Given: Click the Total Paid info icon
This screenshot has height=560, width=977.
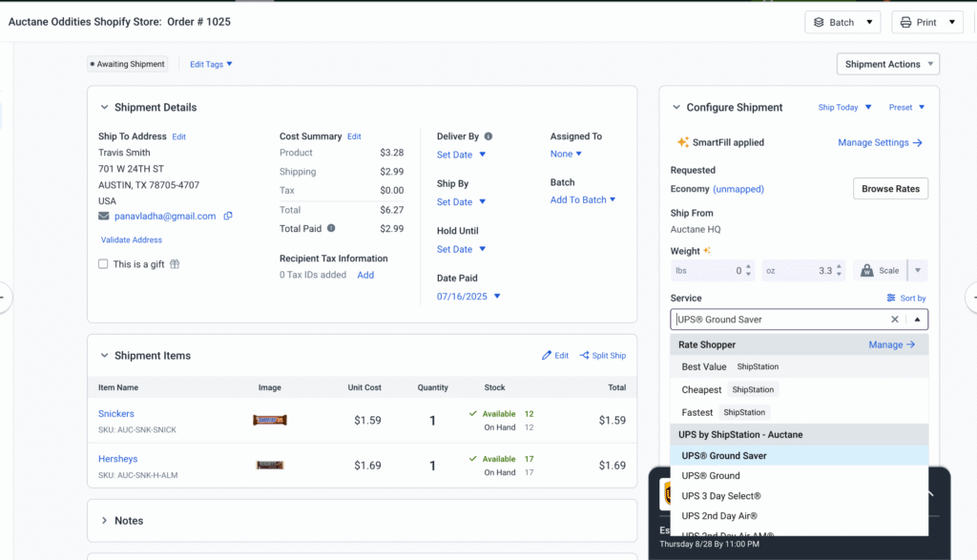Looking at the screenshot, I should (x=331, y=229).
